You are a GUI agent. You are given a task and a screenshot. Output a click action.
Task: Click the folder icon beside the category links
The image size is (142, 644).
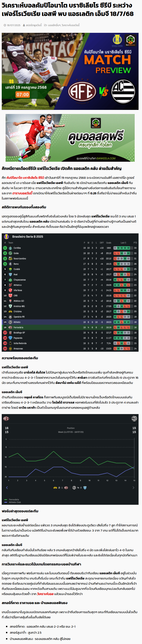point(46,25)
